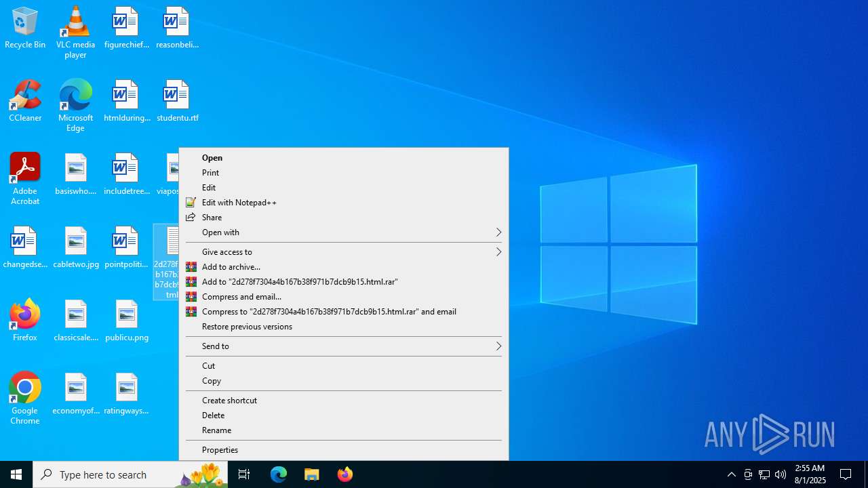The width and height of the screenshot is (868, 488).
Task: Open the network status tray icon
Action: (x=764, y=474)
